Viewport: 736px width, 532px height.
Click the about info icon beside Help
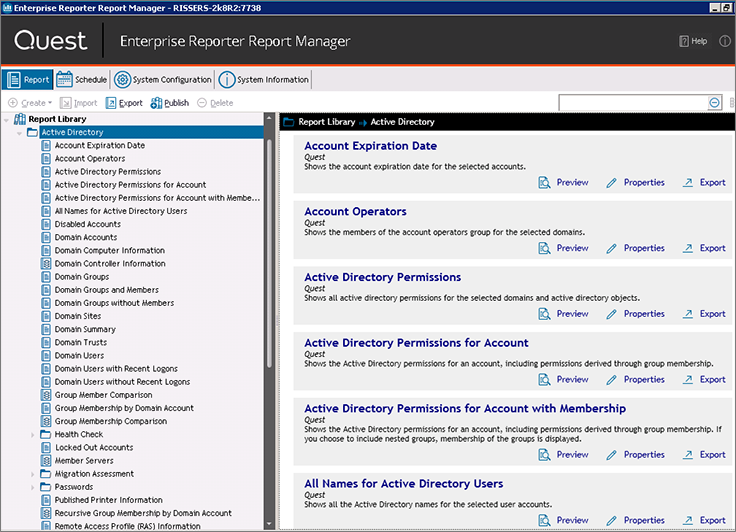(x=725, y=41)
